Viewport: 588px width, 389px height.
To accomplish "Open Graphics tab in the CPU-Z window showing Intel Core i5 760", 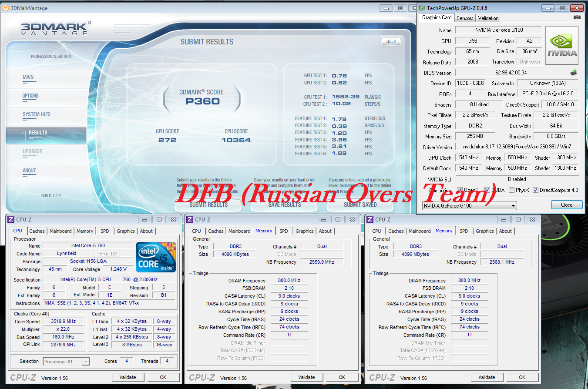I will click(x=126, y=231).
